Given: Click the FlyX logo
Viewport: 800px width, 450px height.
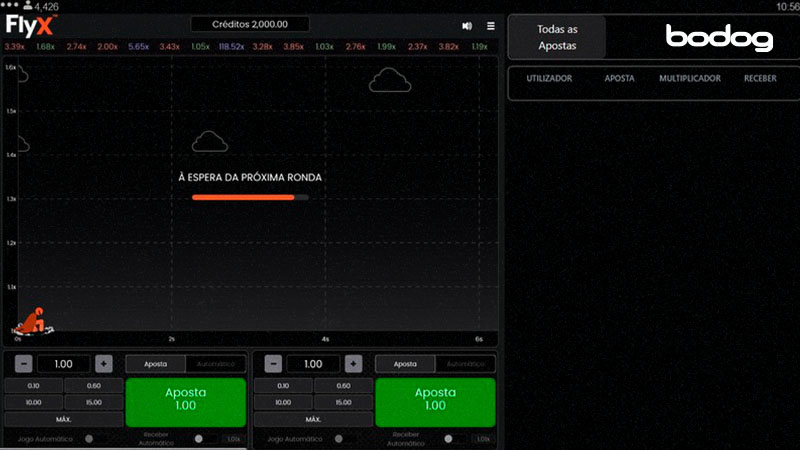Looking at the screenshot, I should pyautogui.click(x=30, y=24).
